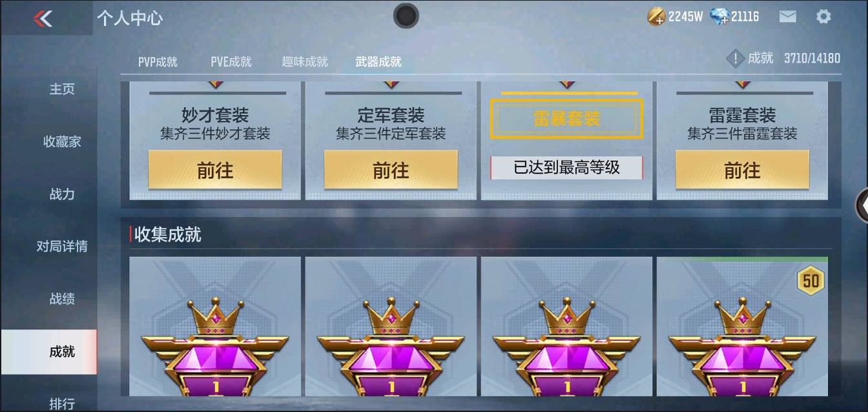Switch to PVE成就 tab

pos(231,62)
